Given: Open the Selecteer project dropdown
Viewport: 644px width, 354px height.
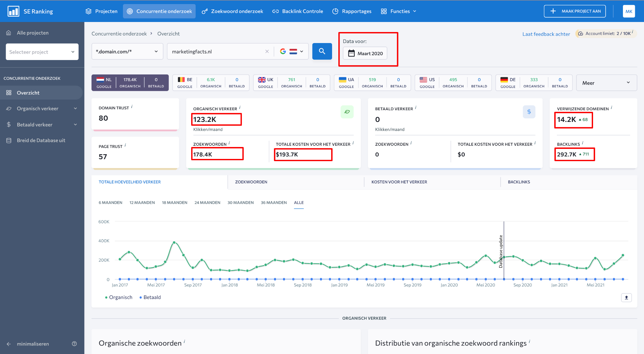Looking at the screenshot, I should (42, 52).
